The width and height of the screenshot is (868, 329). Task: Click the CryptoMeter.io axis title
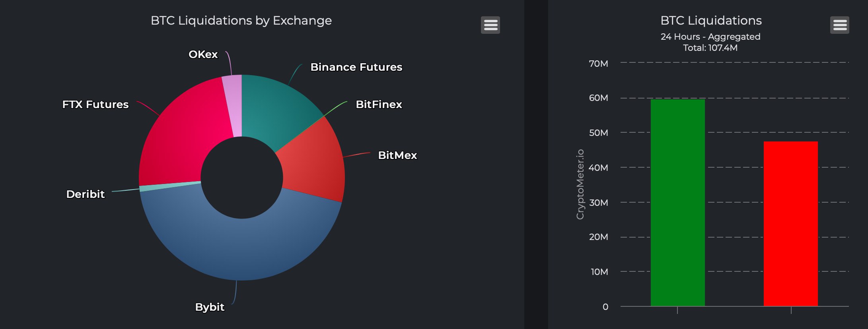(x=580, y=184)
